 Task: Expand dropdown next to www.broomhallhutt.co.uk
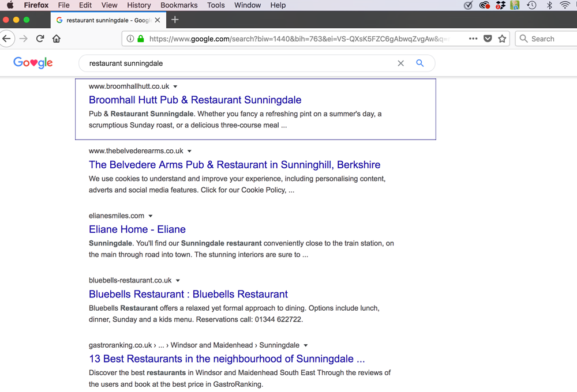(175, 86)
